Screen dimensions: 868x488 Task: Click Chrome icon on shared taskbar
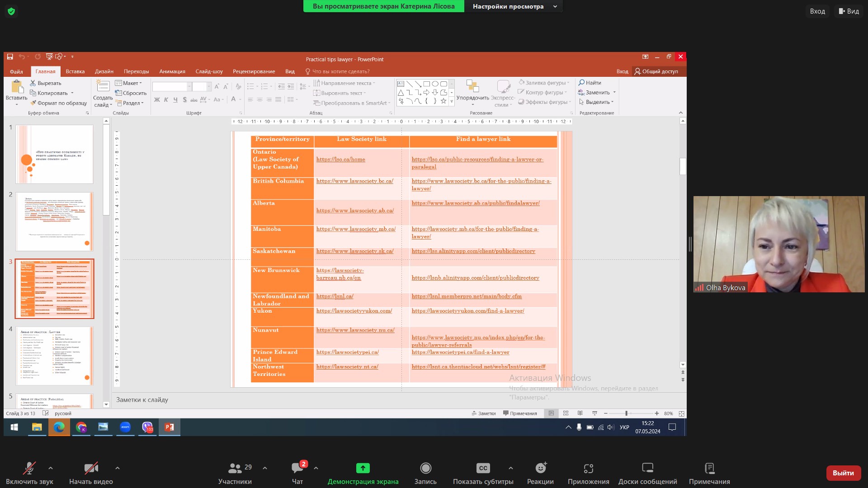point(81,427)
